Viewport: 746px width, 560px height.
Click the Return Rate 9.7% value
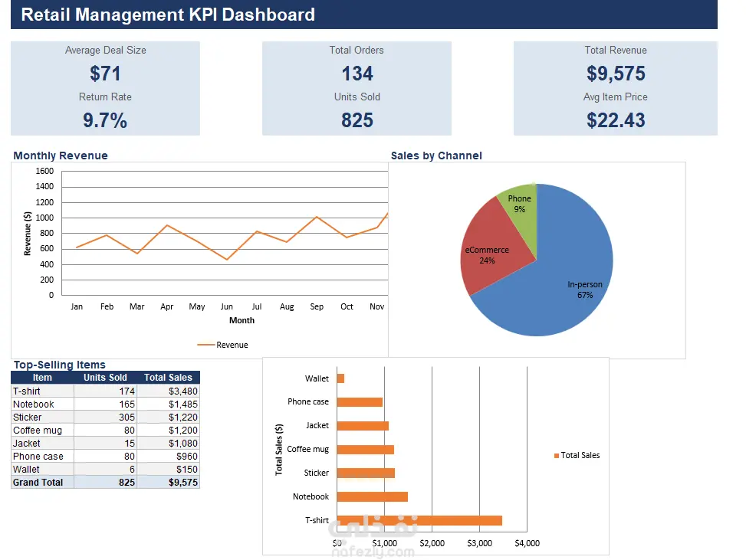click(x=105, y=120)
